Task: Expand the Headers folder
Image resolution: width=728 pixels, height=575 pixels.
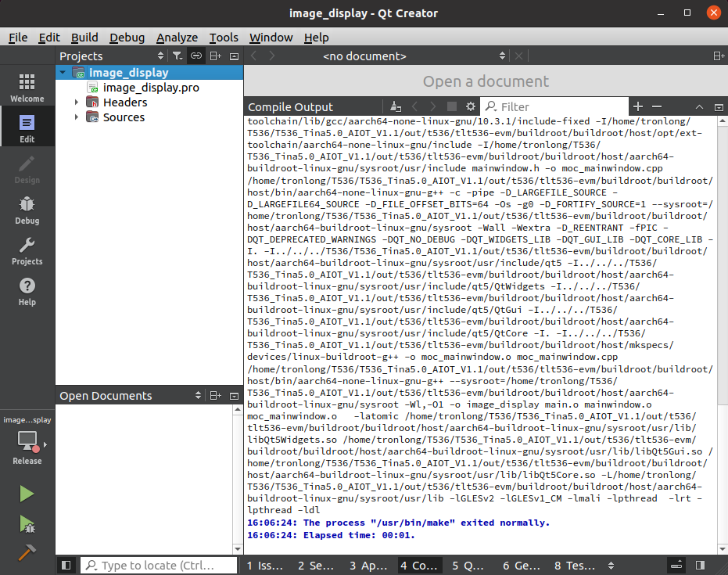Action: tap(77, 102)
